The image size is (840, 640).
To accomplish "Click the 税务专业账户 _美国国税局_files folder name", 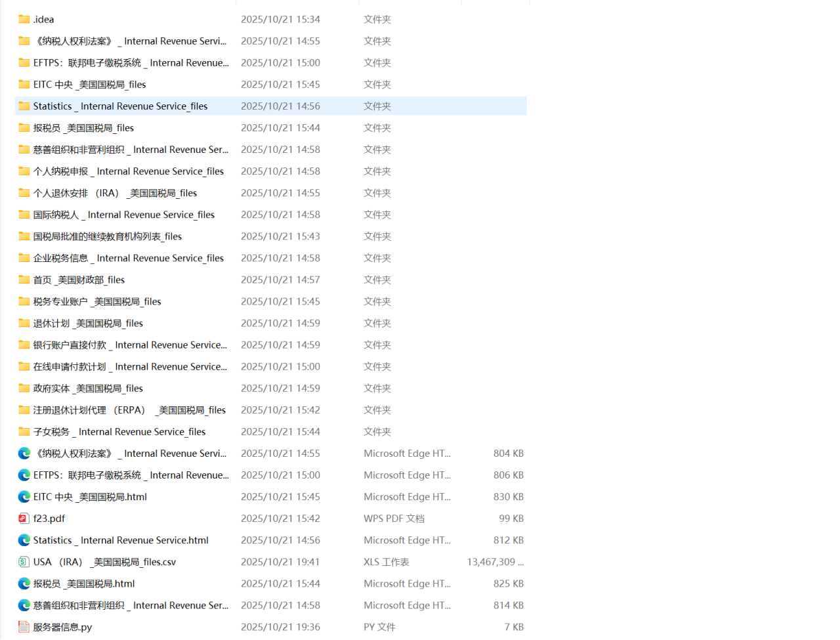I will [97, 301].
